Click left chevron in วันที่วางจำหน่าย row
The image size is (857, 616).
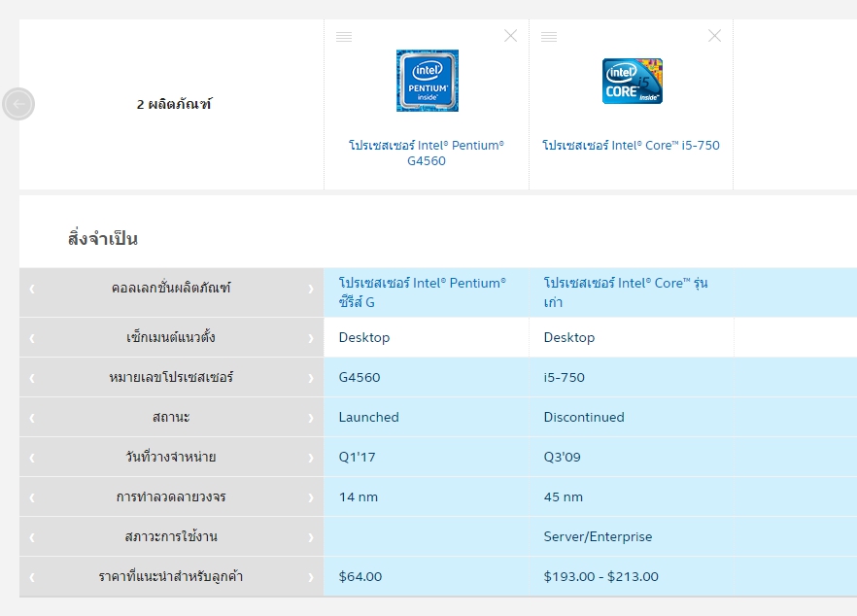pyautogui.click(x=32, y=458)
